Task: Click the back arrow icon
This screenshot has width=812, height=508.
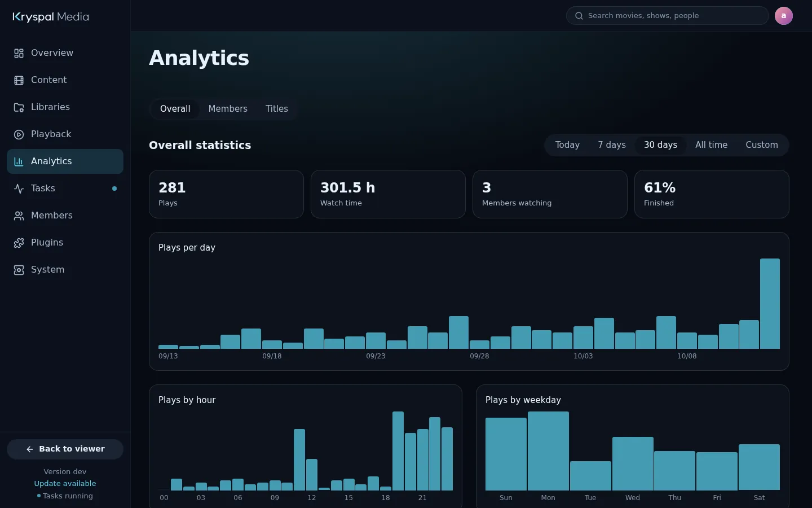Action: [30, 449]
